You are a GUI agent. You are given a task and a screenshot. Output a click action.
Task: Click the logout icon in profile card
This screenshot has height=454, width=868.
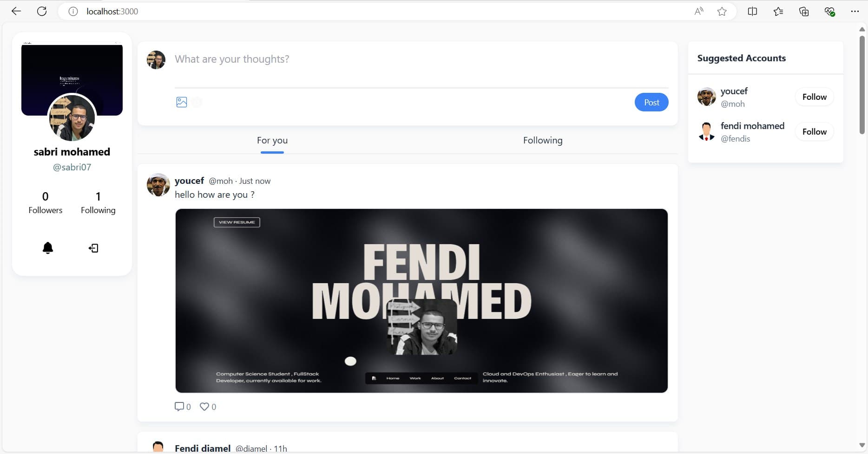[93, 248]
